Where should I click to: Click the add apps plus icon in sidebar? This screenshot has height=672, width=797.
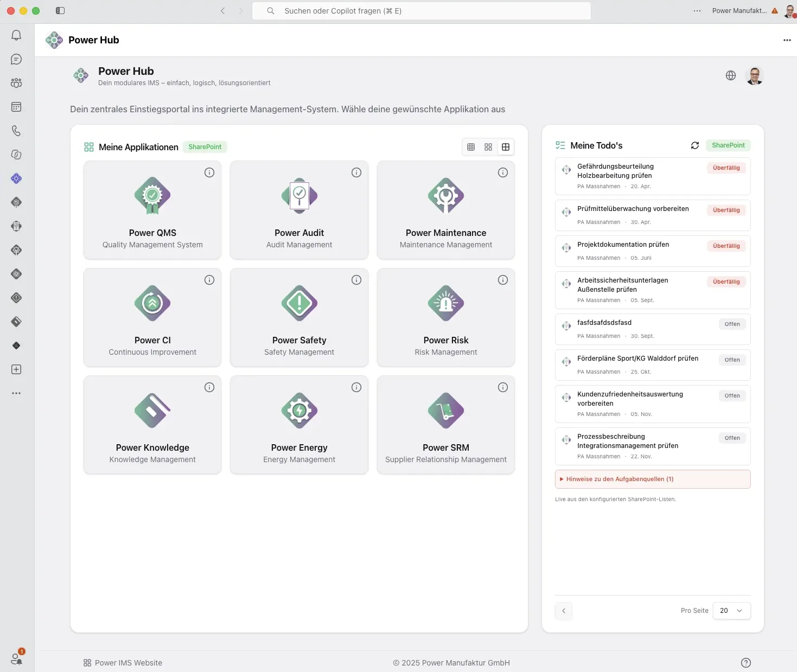click(16, 369)
